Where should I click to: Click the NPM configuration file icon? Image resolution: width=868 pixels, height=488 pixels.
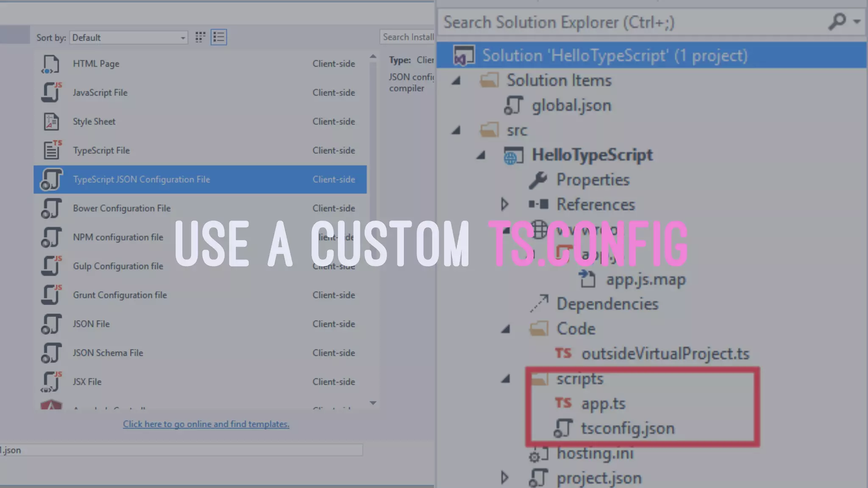[51, 237]
